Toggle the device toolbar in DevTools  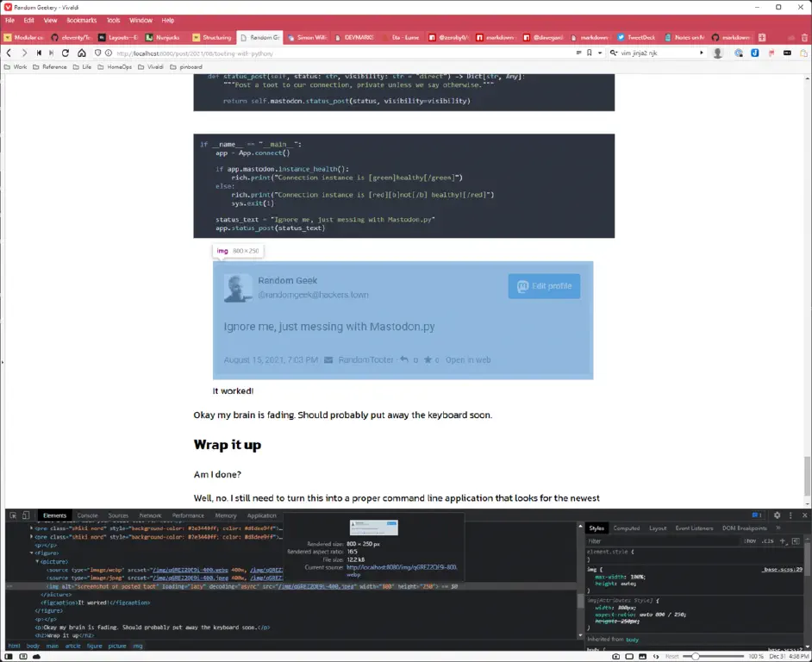tap(26, 515)
